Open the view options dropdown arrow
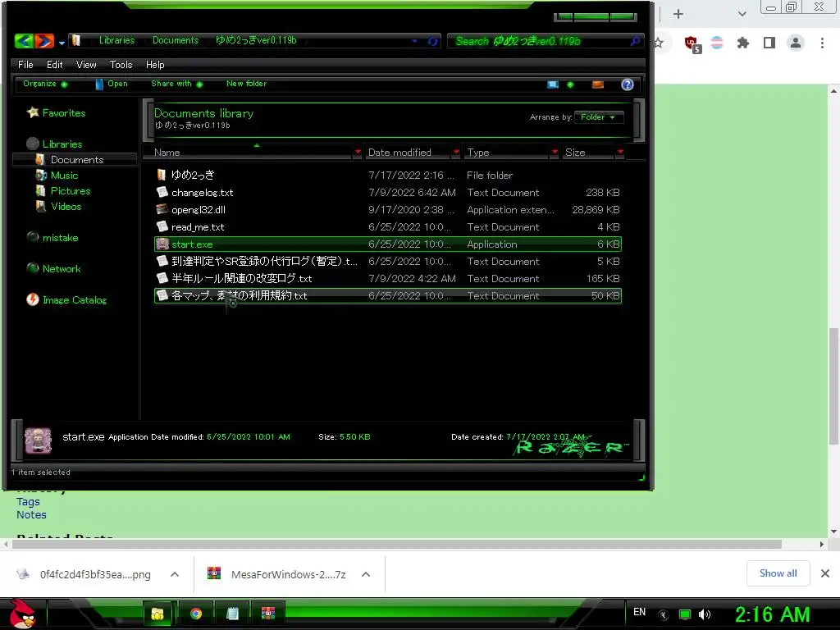 (571, 84)
